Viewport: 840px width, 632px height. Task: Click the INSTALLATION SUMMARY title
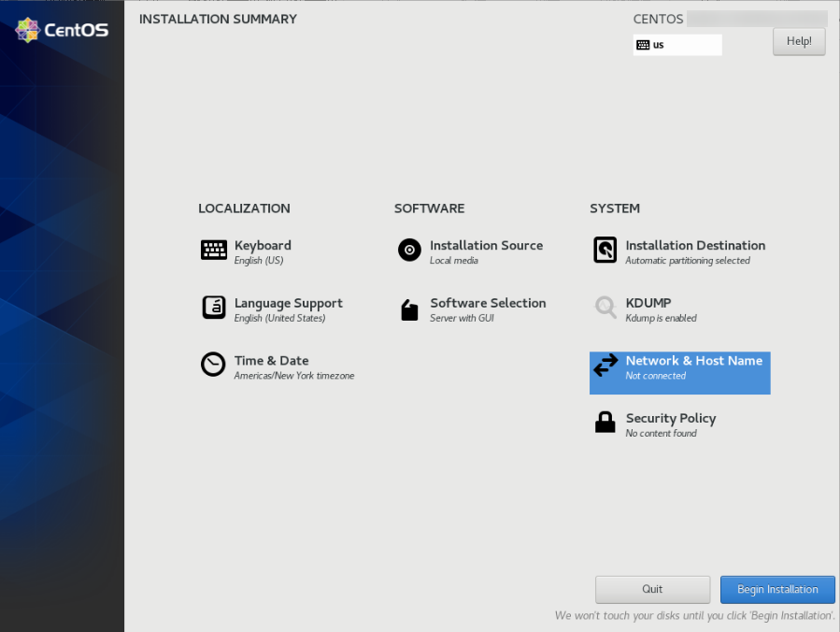218,20
